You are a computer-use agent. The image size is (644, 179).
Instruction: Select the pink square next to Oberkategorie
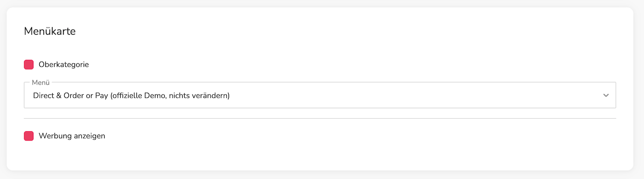click(x=29, y=64)
